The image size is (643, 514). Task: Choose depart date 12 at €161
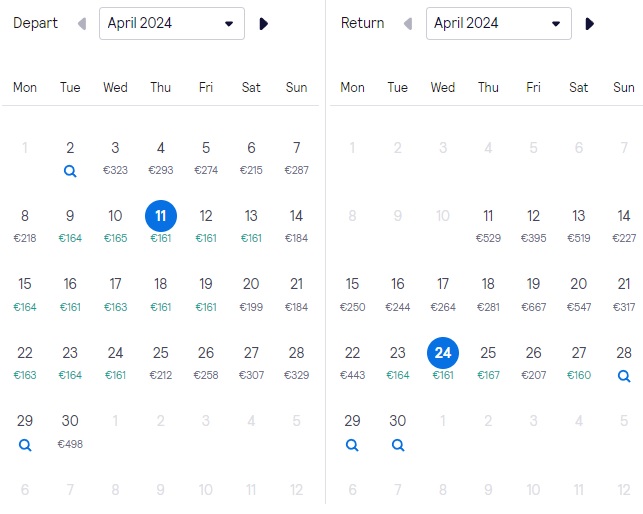coord(206,226)
